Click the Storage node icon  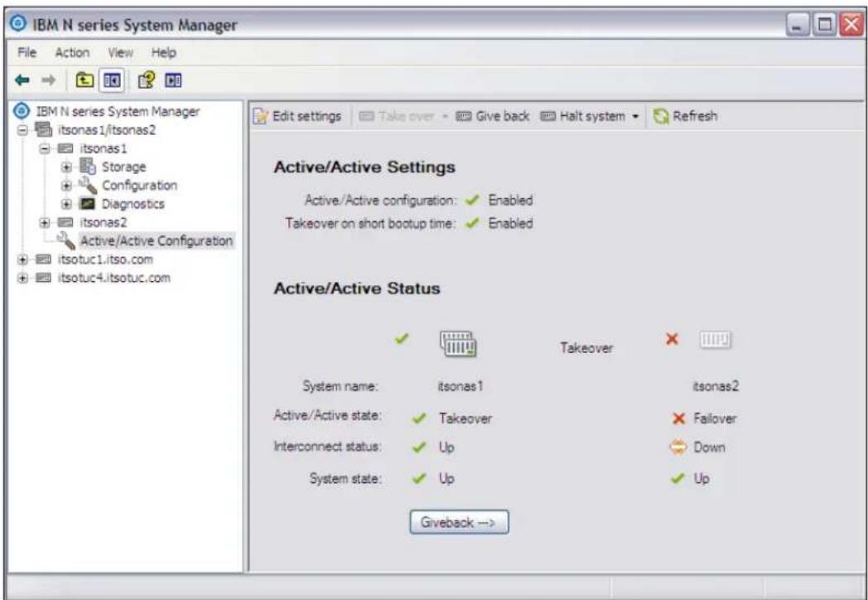point(88,167)
